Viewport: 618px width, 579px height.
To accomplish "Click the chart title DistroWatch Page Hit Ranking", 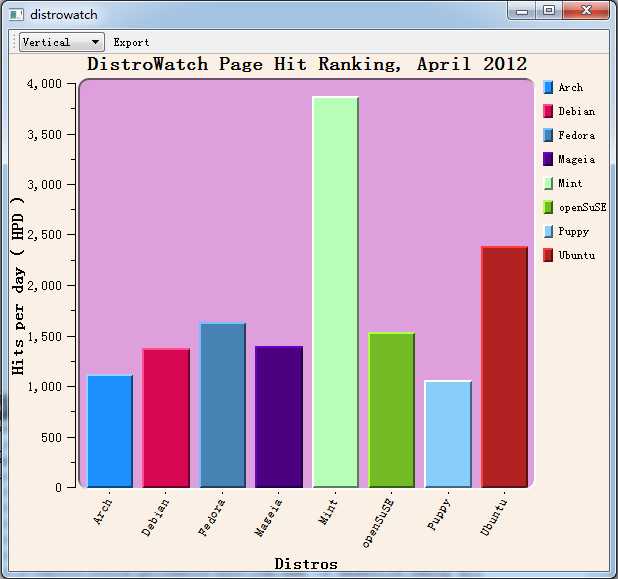I will [307, 64].
